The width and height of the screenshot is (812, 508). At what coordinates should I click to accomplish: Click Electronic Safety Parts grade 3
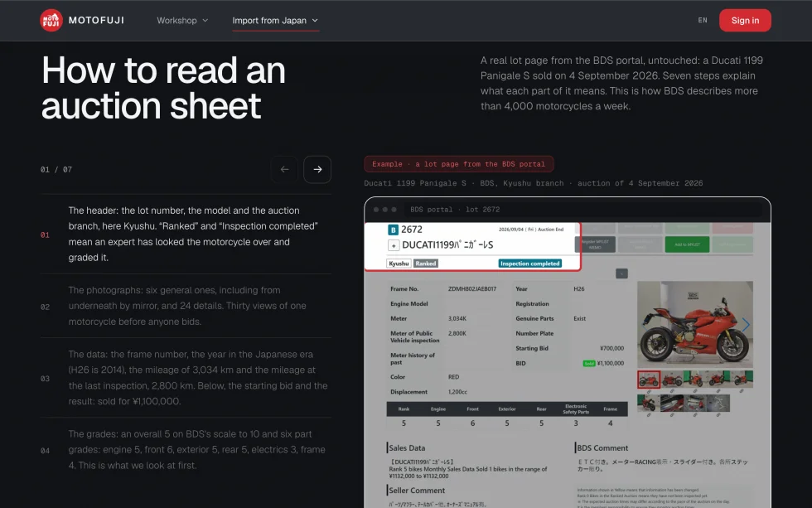point(576,423)
